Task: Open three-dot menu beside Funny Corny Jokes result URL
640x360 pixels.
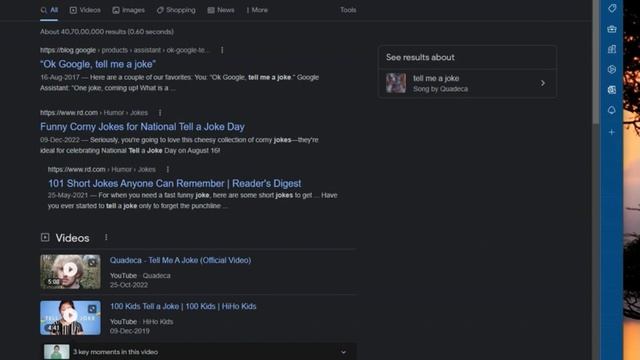Action: (x=160, y=113)
